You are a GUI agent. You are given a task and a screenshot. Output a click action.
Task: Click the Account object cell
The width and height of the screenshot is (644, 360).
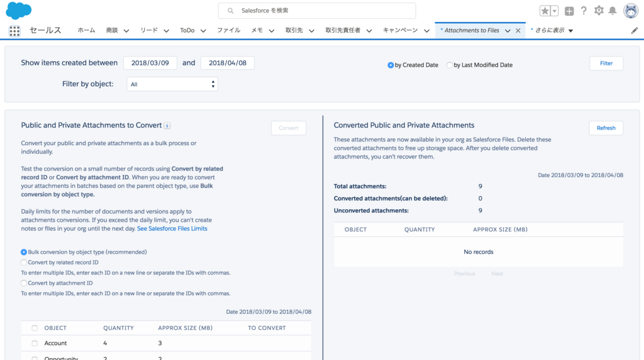(x=55, y=343)
